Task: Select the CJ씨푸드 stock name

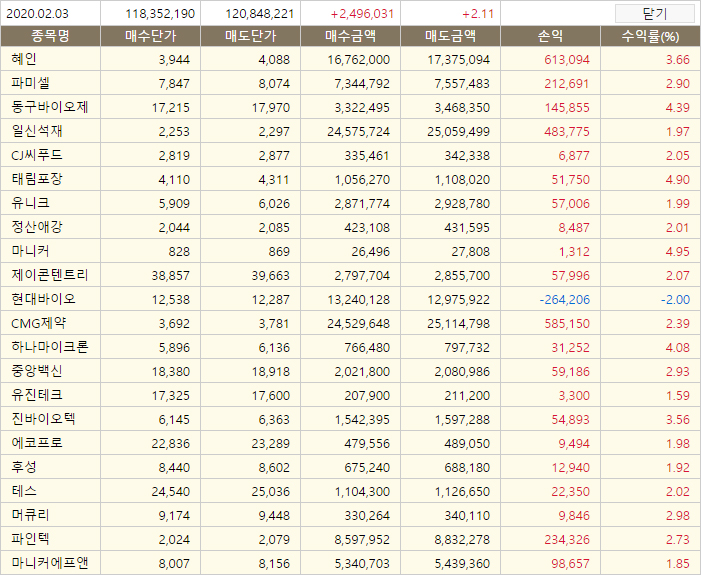Action: 37,155
